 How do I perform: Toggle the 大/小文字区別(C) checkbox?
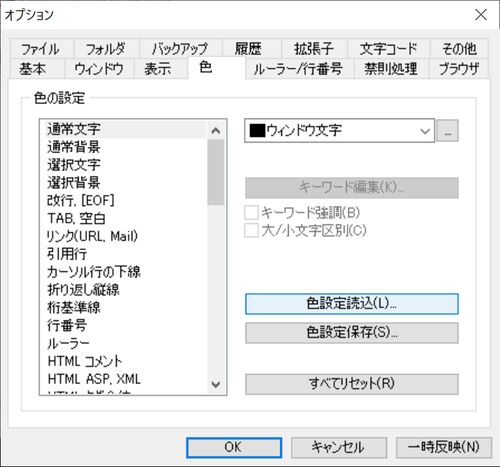point(305,230)
